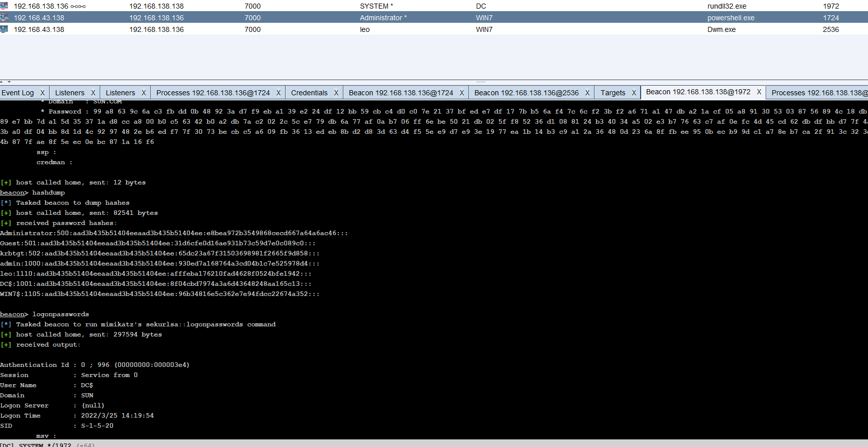Image resolution: width=868 pixels, height=447 pixels.
Task: Select the session icon of the rundll32.exe beacon row
Action: [x=4, y=6]
